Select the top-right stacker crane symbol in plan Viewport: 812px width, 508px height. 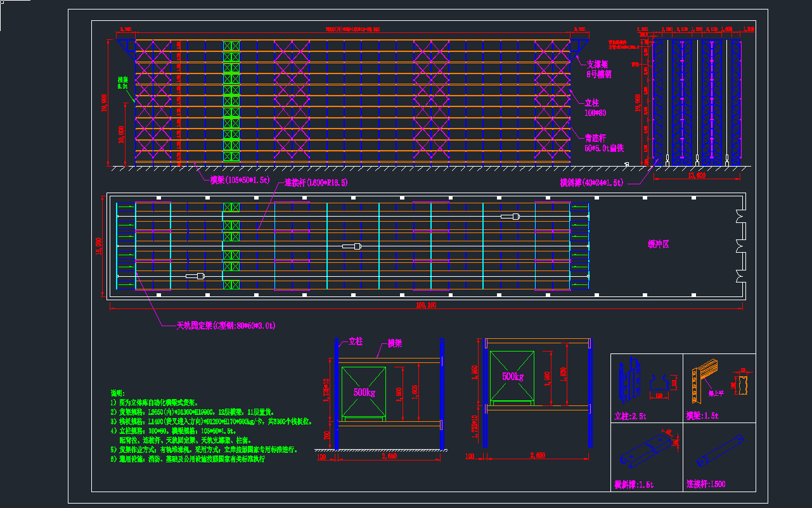pos(510,217)
